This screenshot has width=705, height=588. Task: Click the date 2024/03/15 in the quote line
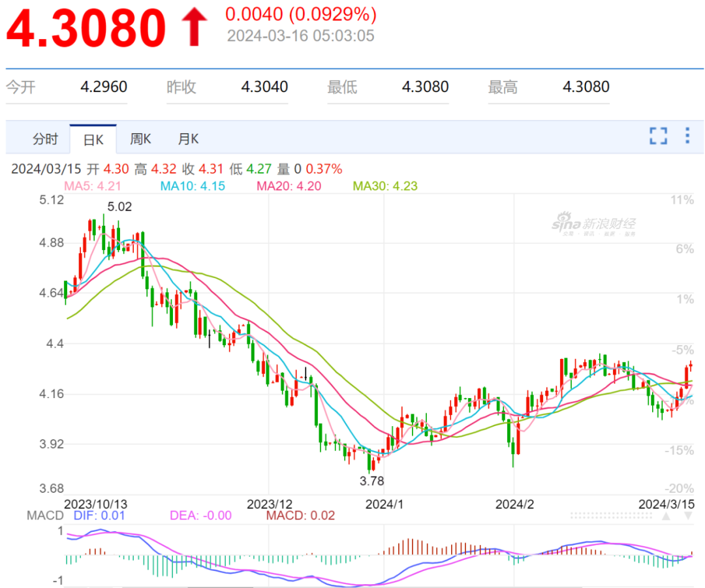(x=46, y=169)
